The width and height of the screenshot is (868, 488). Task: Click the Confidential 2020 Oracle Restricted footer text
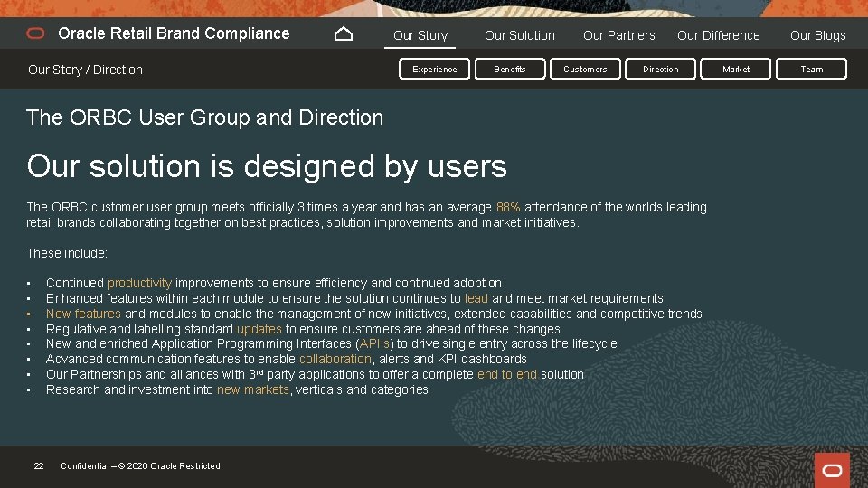141,466
